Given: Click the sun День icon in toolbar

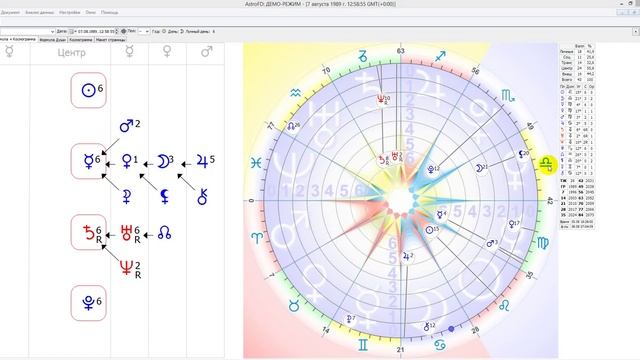Looking at the screenshot, I should [164, 31].
